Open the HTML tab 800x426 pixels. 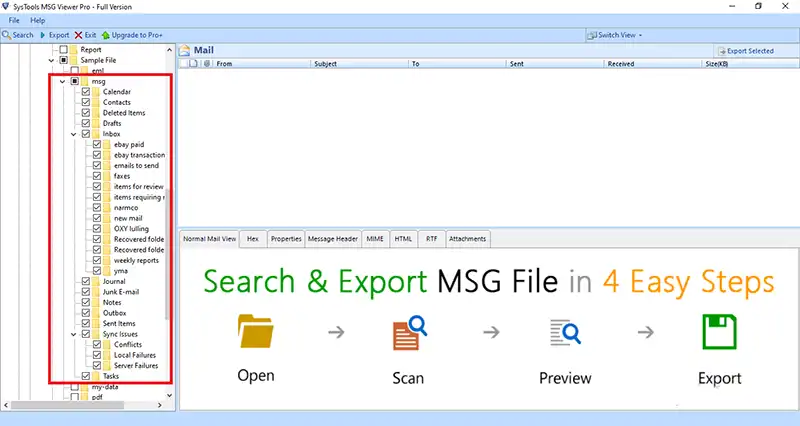coord(403,239)
